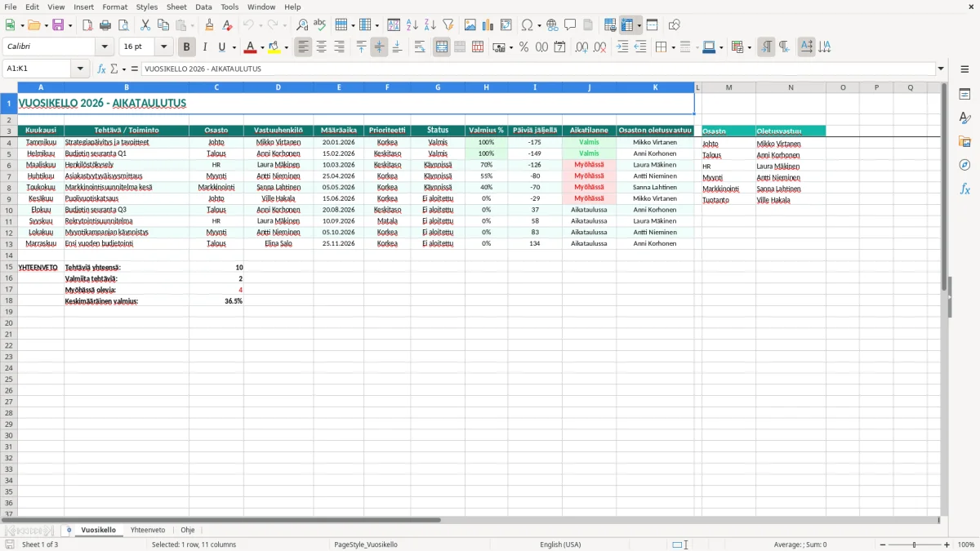Screen dimensions: 980x551
Task: Click the Clear Direct Formatting icon
Action: tap(228, 25)
